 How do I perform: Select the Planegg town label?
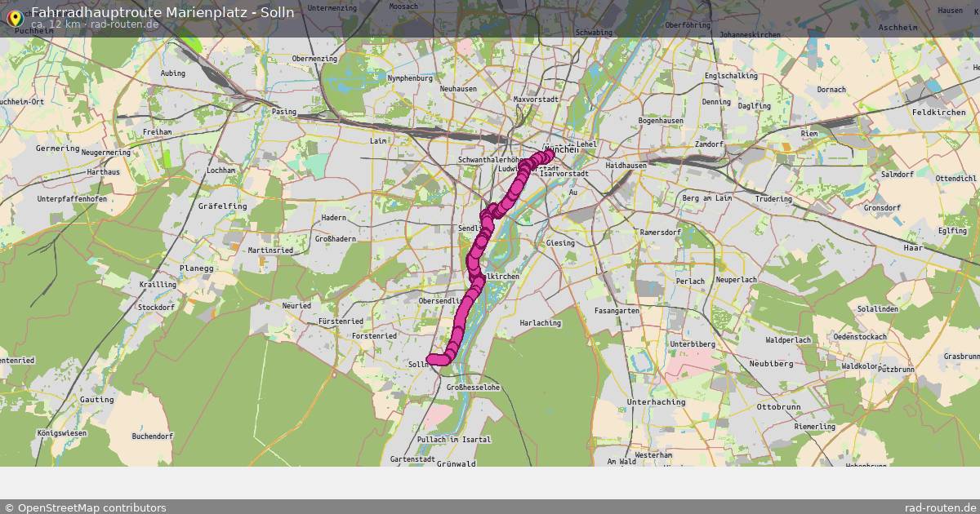tap(196, 268)
